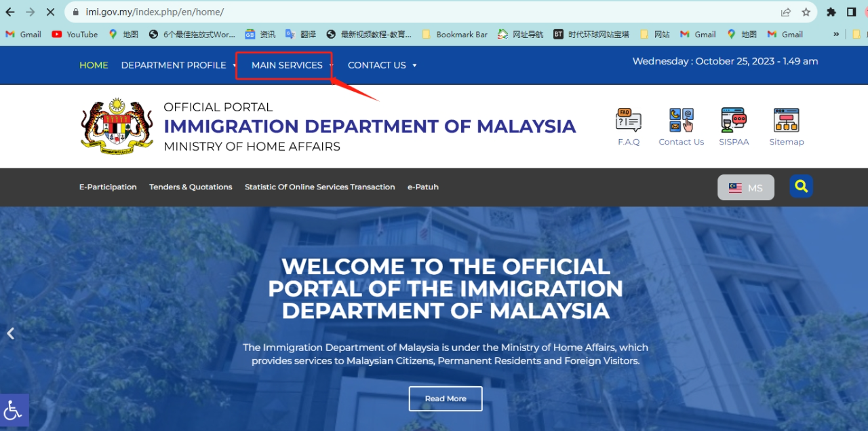Switch site language to MS
Screen dimensions: 868x431
point(746,188)
